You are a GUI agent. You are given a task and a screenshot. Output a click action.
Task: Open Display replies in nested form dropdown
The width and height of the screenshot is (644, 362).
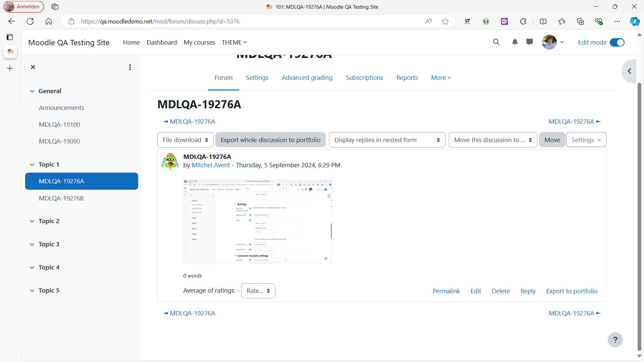point(387,140)
